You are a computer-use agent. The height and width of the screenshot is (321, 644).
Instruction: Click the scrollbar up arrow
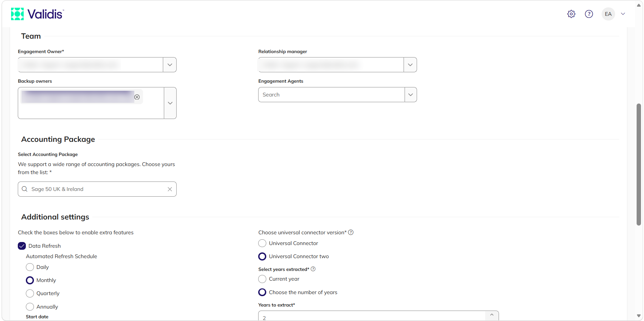click(x=639, y=5)
